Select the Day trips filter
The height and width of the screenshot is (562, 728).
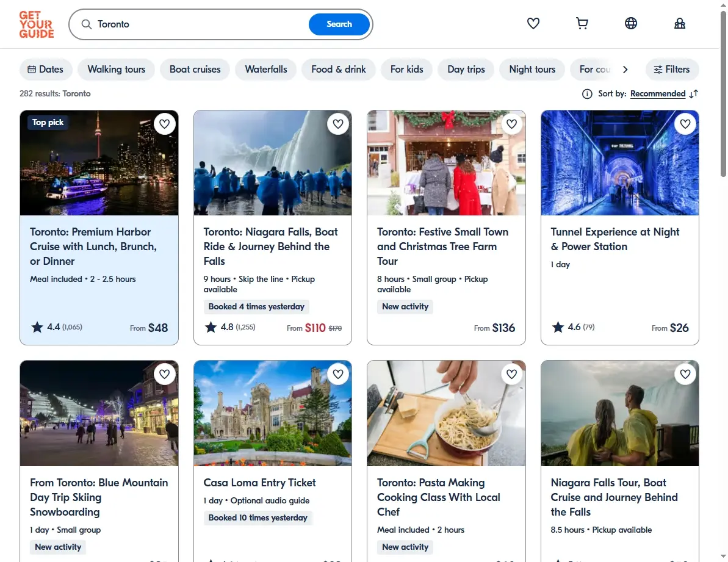click(466, 70)
